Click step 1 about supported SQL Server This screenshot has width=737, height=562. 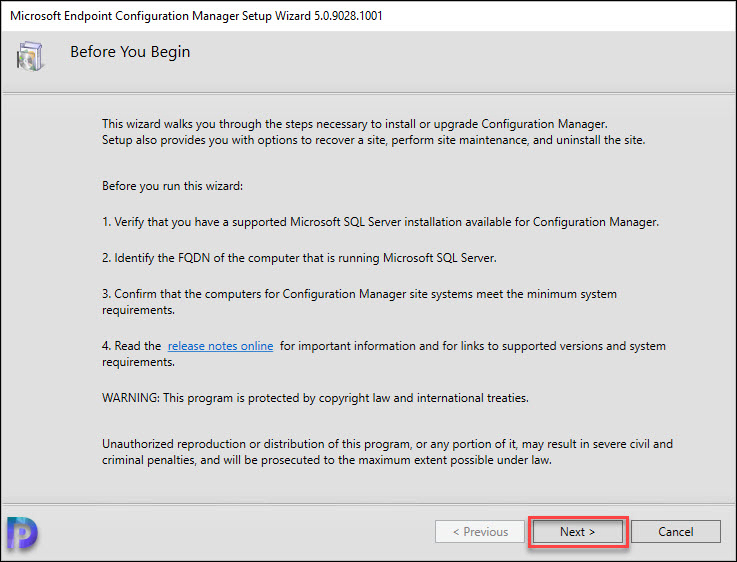click(381, 222)
